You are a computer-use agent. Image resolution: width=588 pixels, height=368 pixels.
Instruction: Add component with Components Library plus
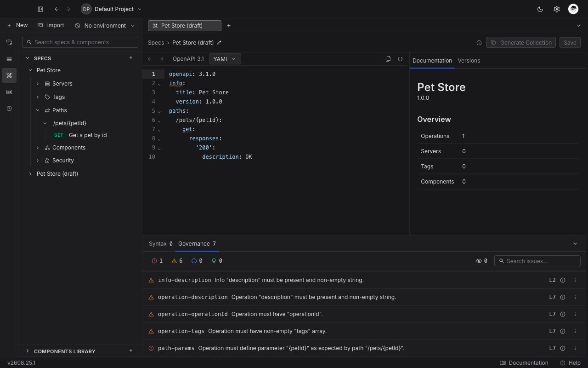[131, 351]
